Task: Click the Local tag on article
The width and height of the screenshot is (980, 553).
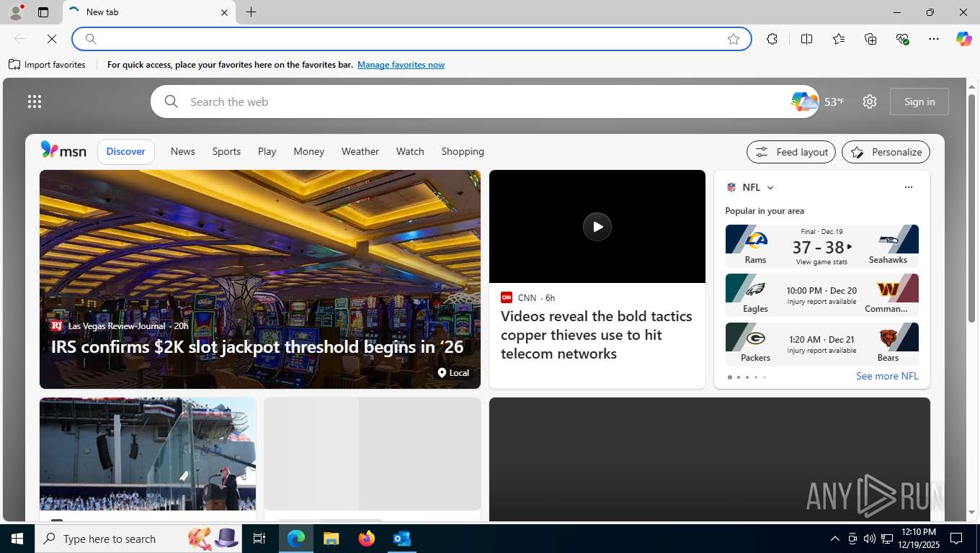Action: click(453, 372)
